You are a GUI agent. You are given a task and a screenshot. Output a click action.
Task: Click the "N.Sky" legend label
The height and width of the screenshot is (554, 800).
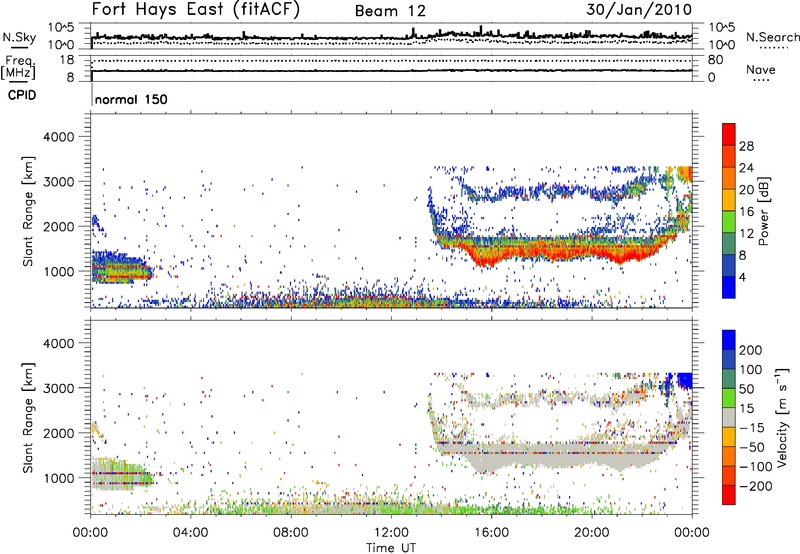[19, 37]
